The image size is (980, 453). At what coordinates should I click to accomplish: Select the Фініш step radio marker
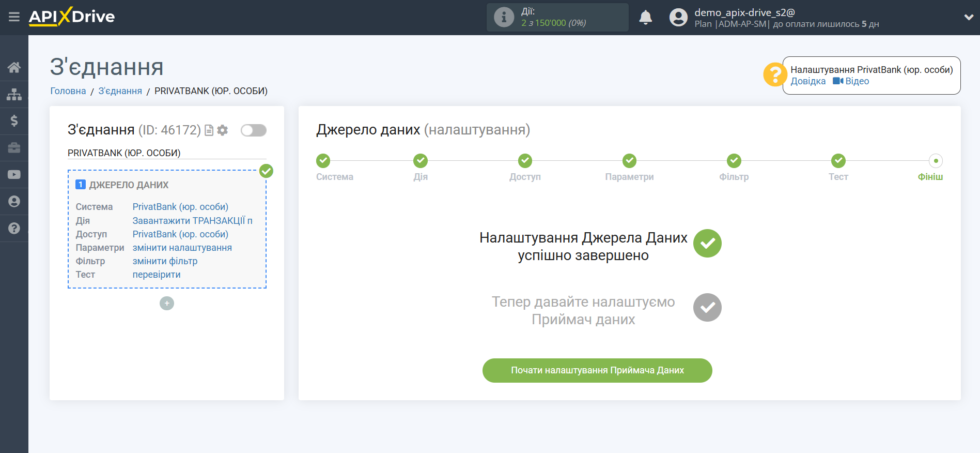tap(936, 161)
